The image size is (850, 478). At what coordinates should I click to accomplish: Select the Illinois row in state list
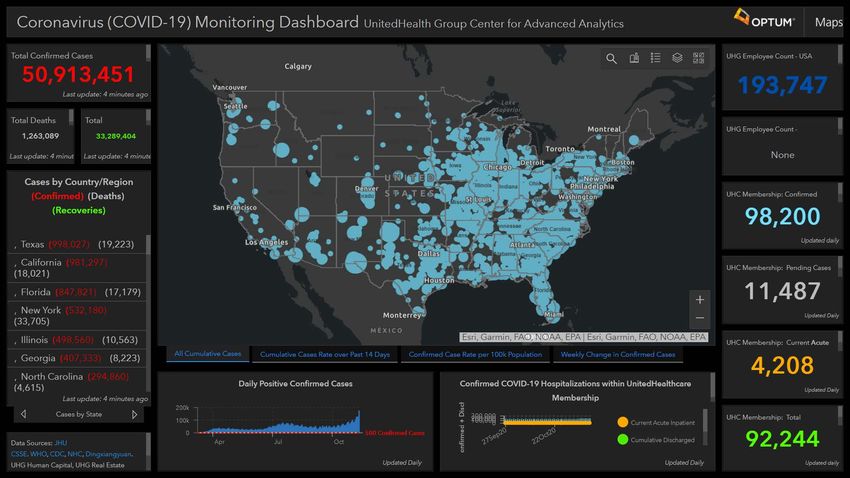(x=76, y=340)
